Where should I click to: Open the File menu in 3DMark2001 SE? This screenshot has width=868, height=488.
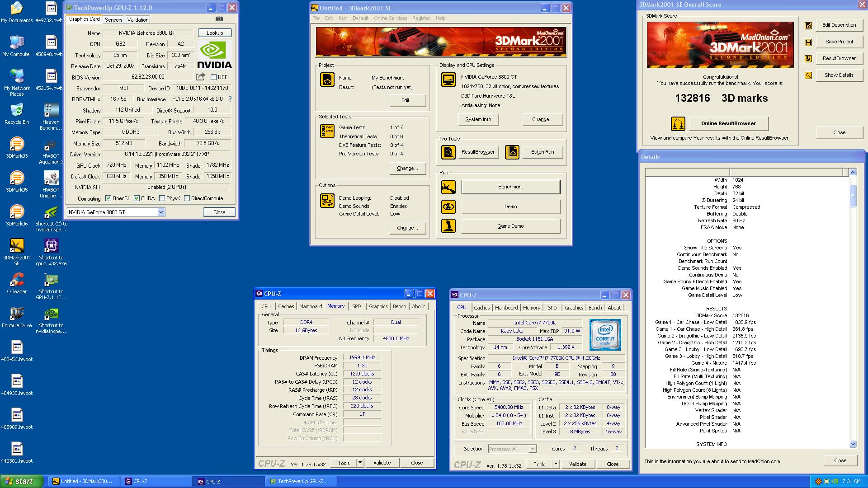click(316, 18)
